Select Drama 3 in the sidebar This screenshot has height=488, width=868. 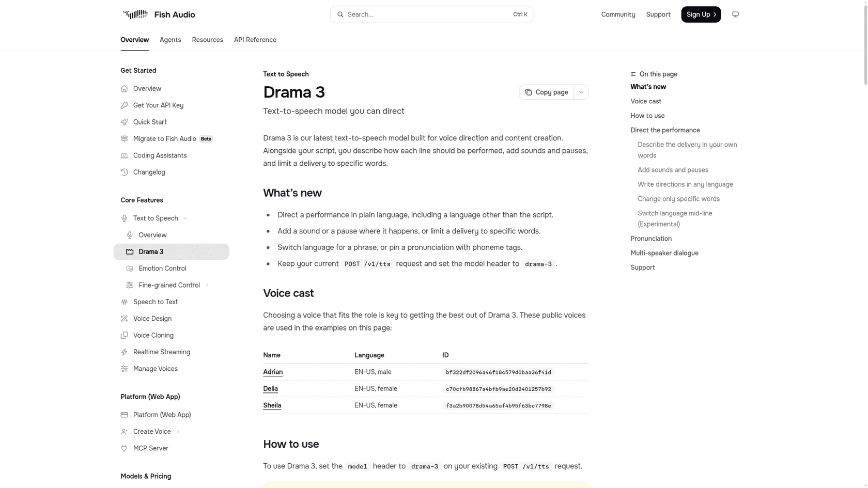pos(171,251)
